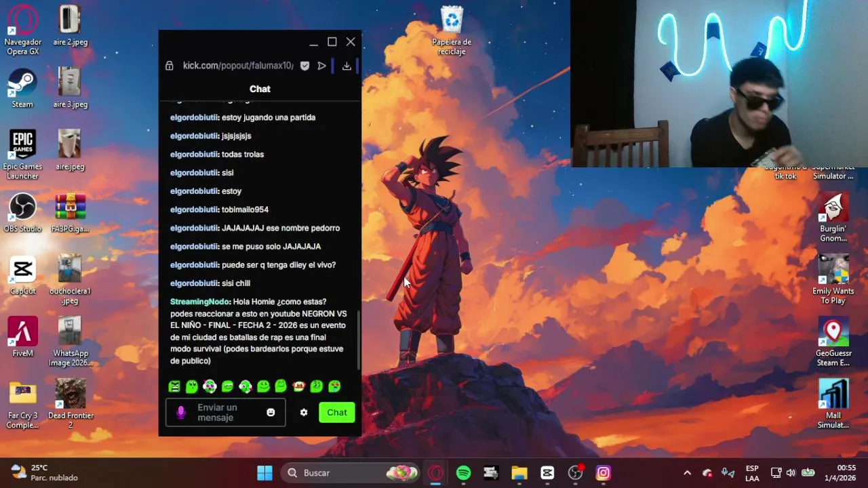Show hidden system tray icons chevron
868x488 pixels.
pos(687,473)
